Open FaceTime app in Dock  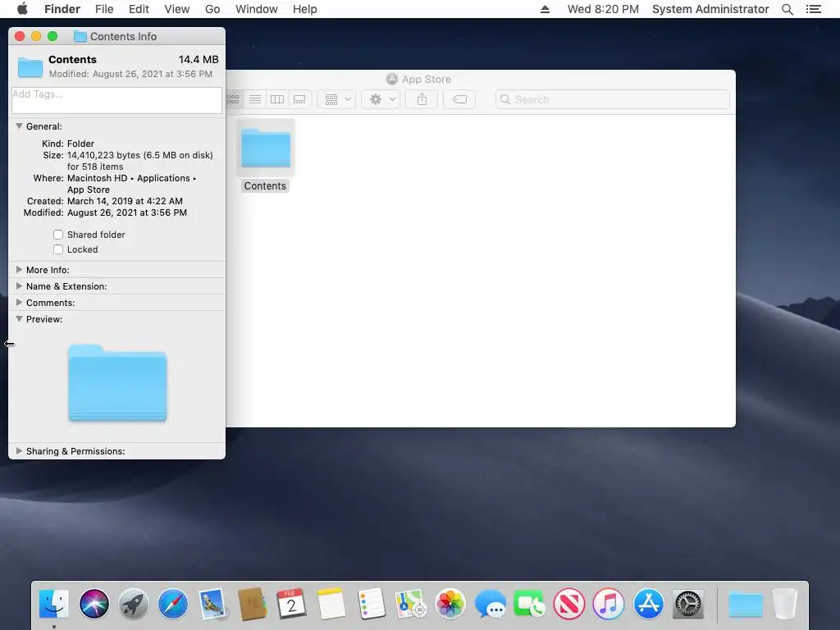529,604
